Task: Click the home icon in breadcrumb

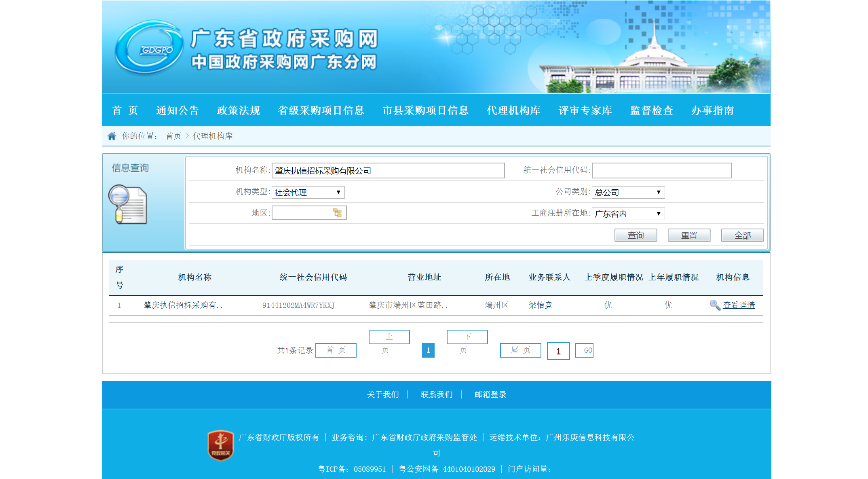Action: [112, 136]
